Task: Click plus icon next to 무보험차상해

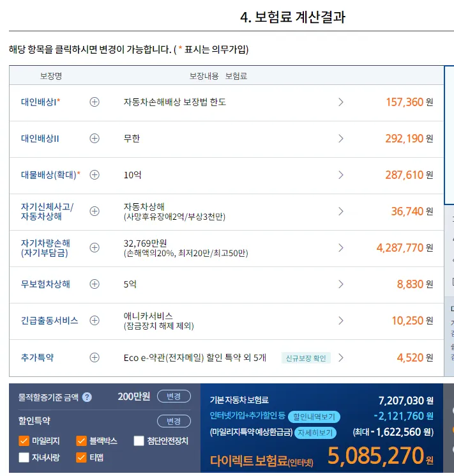Action: click(x=95, y=284)
